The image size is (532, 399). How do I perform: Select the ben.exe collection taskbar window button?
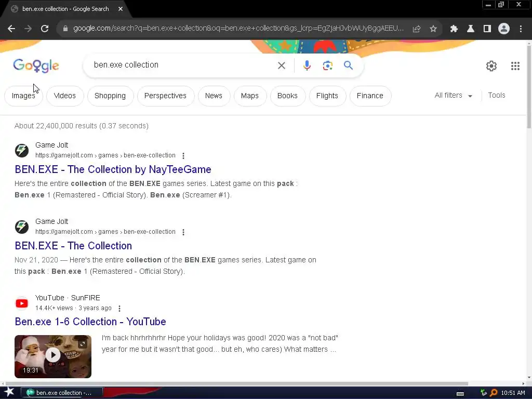[62, 393]
